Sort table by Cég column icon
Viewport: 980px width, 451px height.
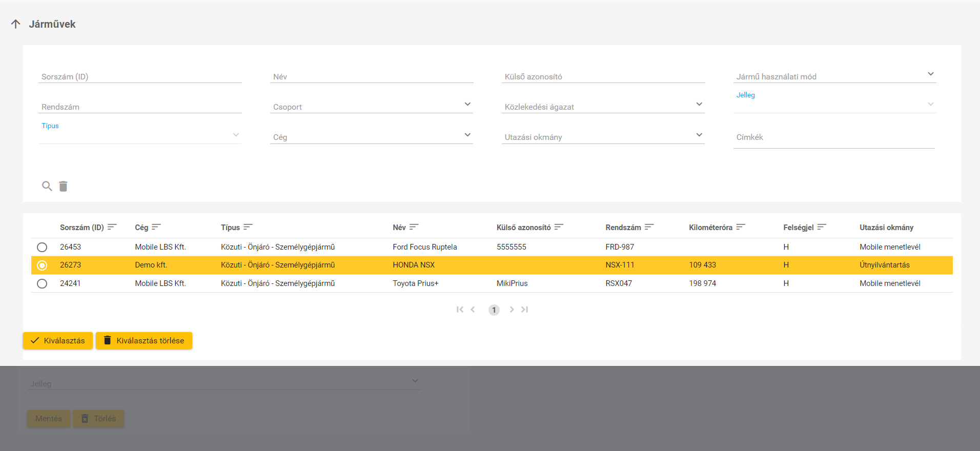click(x=156, y=227)
